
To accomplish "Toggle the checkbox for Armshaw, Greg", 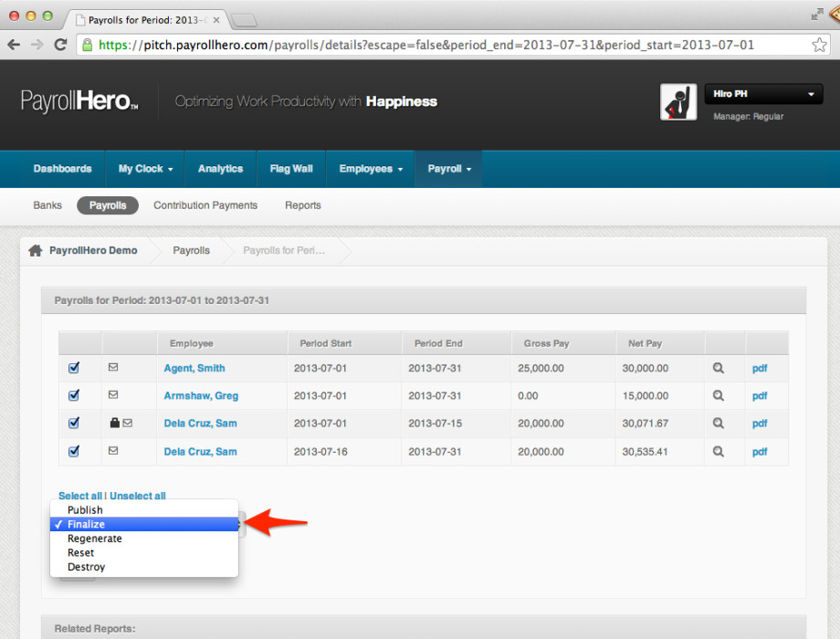I will point(73,395).
